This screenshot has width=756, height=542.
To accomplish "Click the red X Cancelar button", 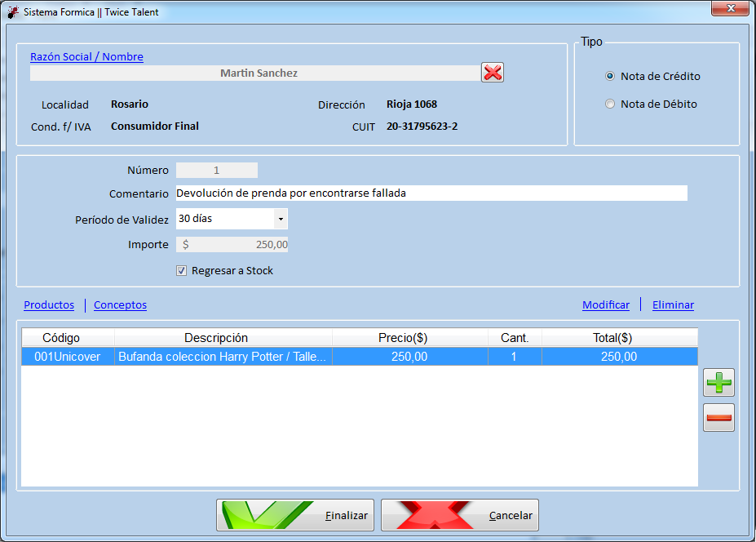I will click(460, 515).
